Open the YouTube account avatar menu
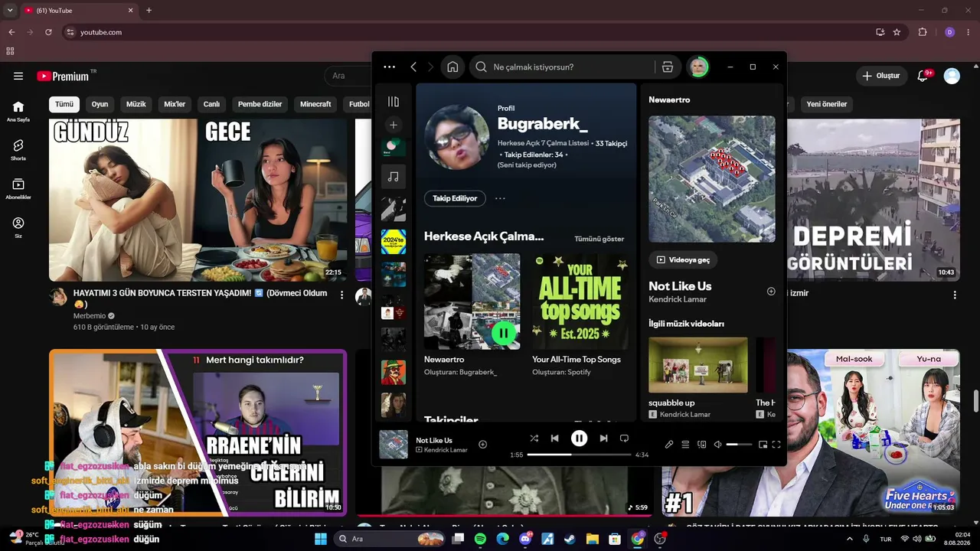The image size is (980, 551). pos(952,76)
